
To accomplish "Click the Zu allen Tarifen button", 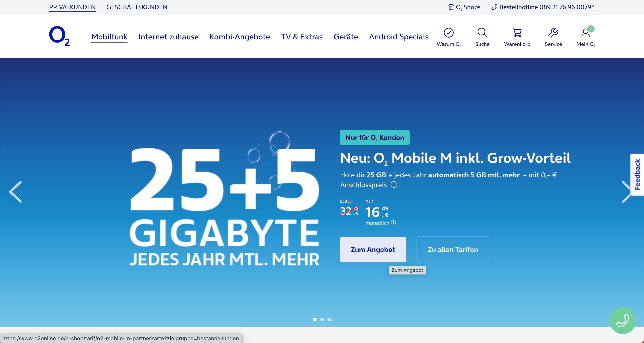I will [x=453, y=249].
